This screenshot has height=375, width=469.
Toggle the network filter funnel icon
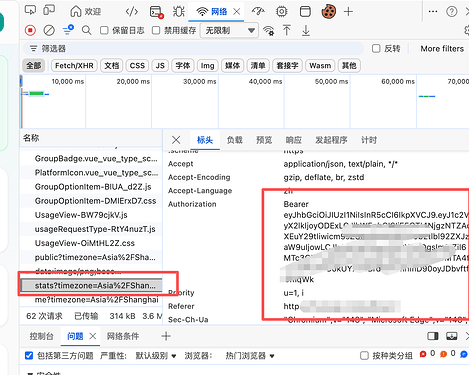(68, 30)
